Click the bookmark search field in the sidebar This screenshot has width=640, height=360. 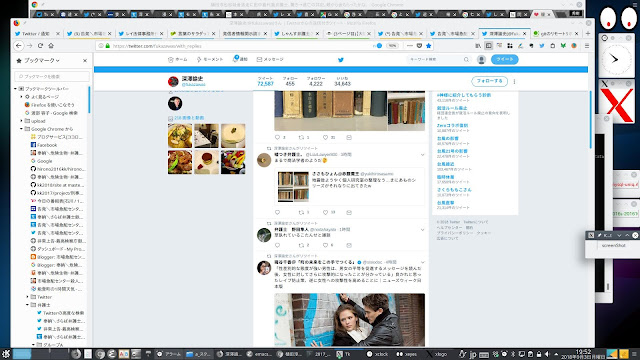point(52,77)
